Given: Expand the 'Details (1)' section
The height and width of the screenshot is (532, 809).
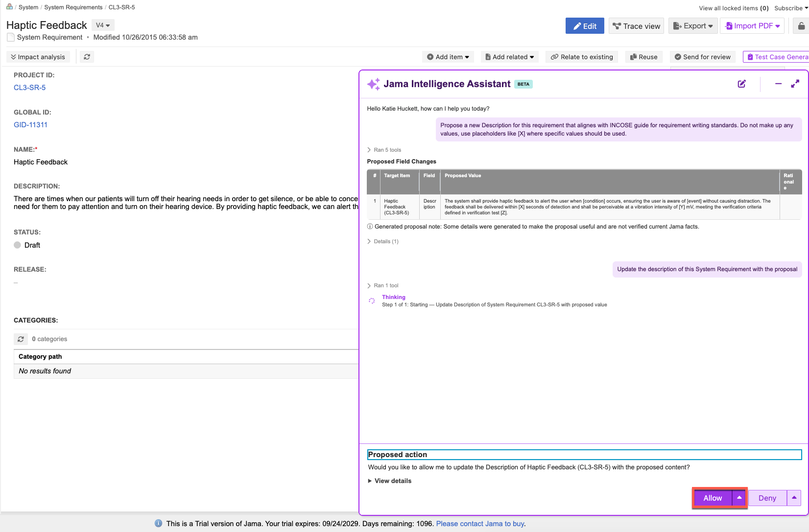Looking at the screenshot, I should point(382,241).
